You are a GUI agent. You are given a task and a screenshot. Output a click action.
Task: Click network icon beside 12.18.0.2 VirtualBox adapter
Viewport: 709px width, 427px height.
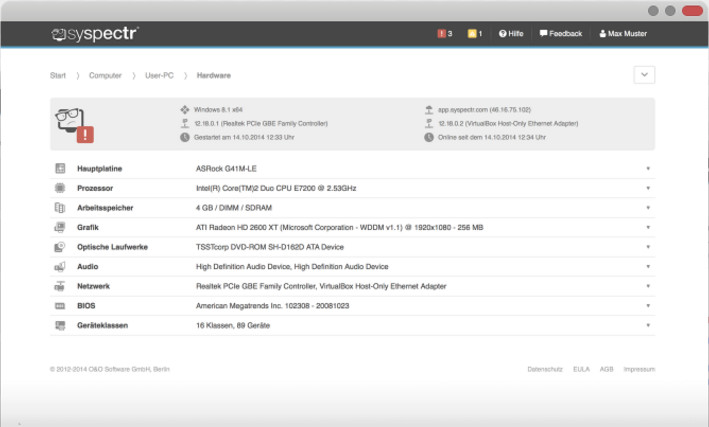point(429,123)
